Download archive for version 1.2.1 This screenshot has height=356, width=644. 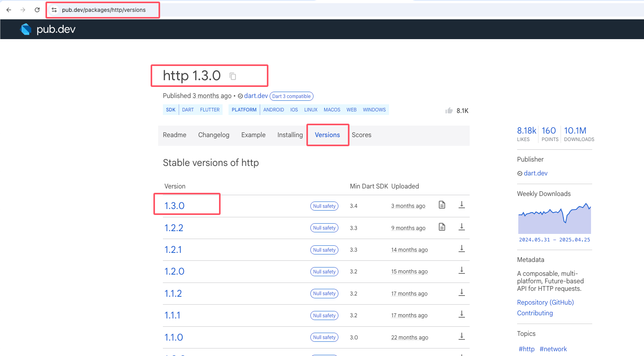tap(461, 249)
